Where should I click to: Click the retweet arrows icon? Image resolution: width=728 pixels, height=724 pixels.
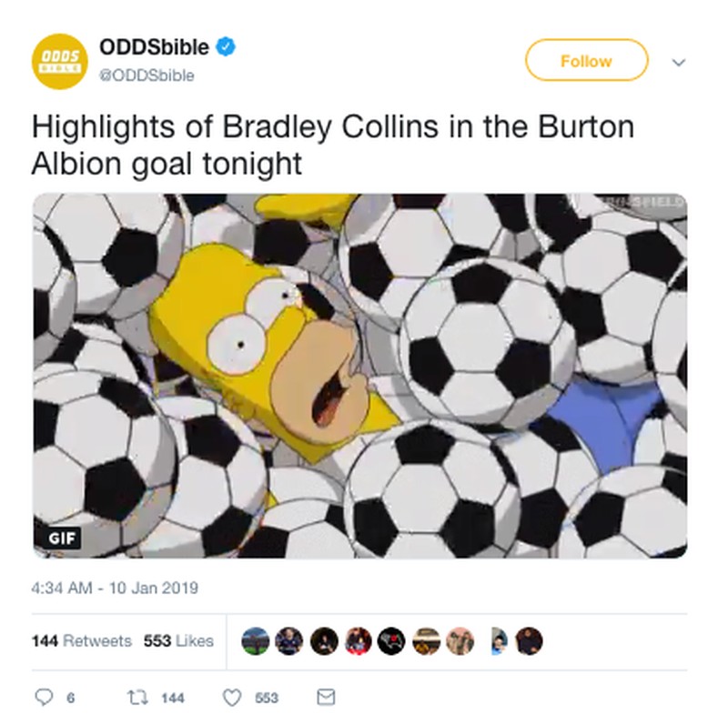point(137,697)
